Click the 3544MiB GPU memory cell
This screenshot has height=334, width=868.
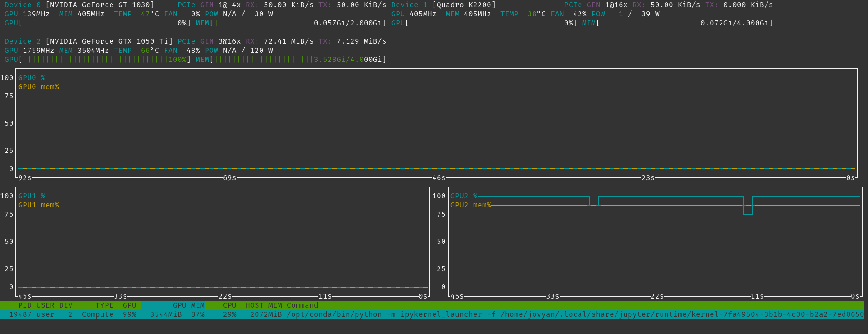166,314
